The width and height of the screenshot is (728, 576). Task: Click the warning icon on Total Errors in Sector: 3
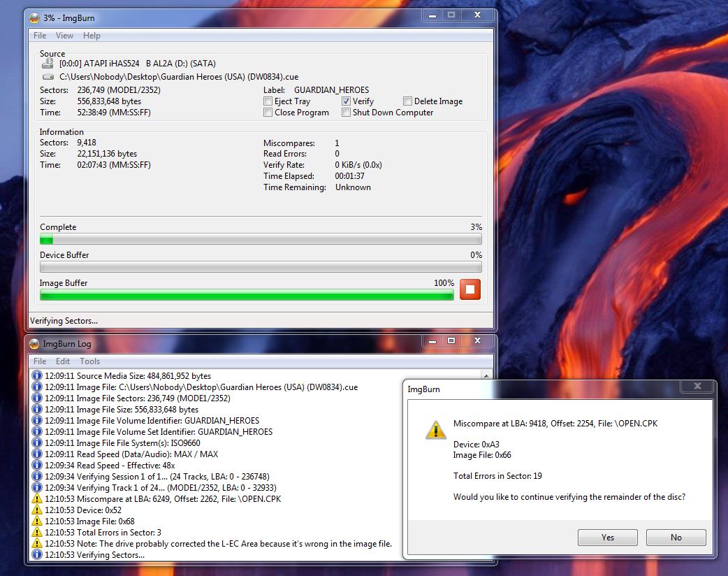coord(36,533)
